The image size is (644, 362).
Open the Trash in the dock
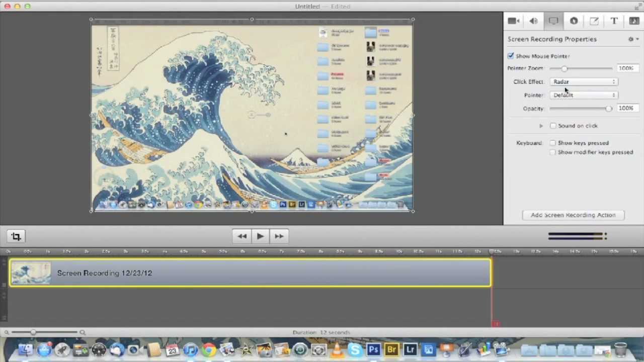click(x=620, y=349)
